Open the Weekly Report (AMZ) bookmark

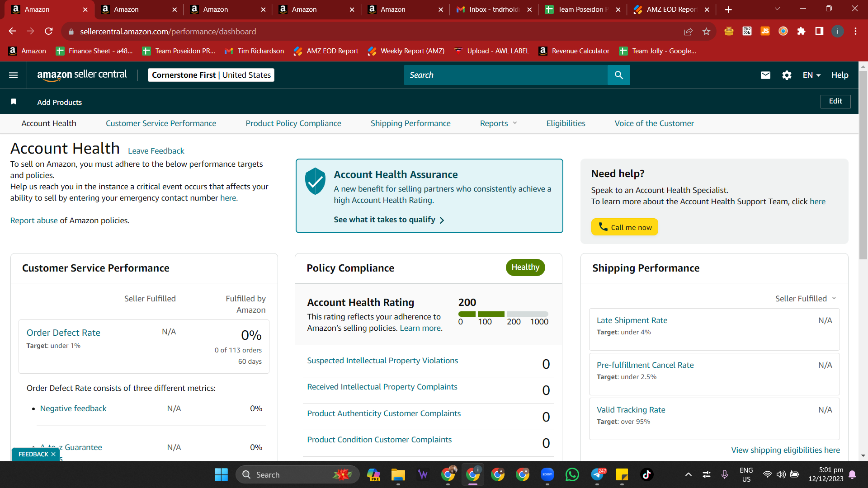(406, 51)
